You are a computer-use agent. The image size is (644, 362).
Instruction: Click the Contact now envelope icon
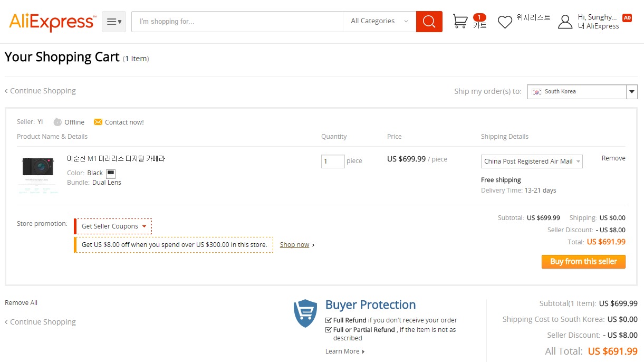(x=98, y=122)
